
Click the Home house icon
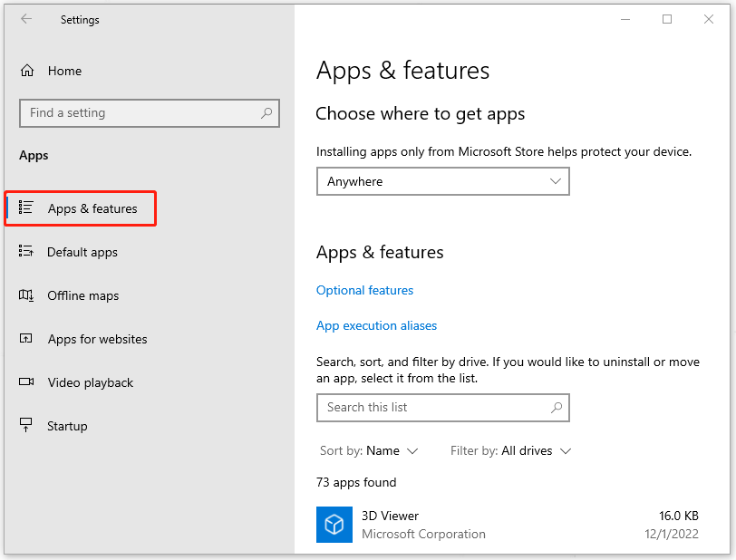[28, 71]
